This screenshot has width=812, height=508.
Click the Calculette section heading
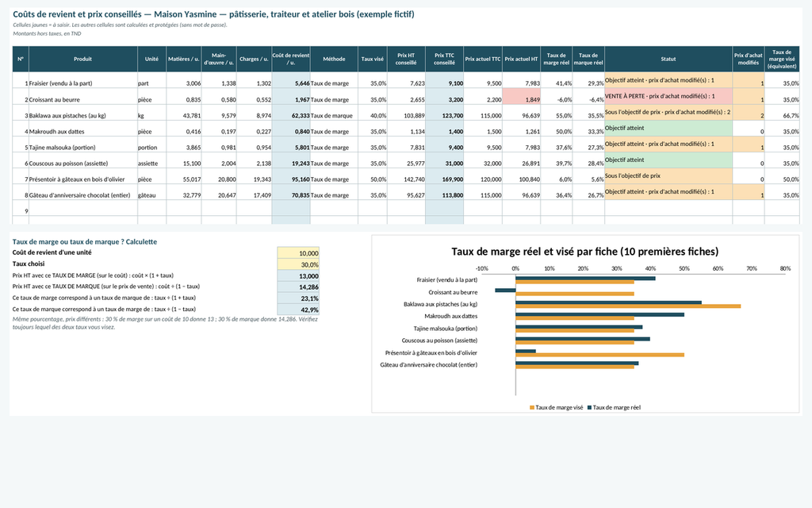coord(85,241)
